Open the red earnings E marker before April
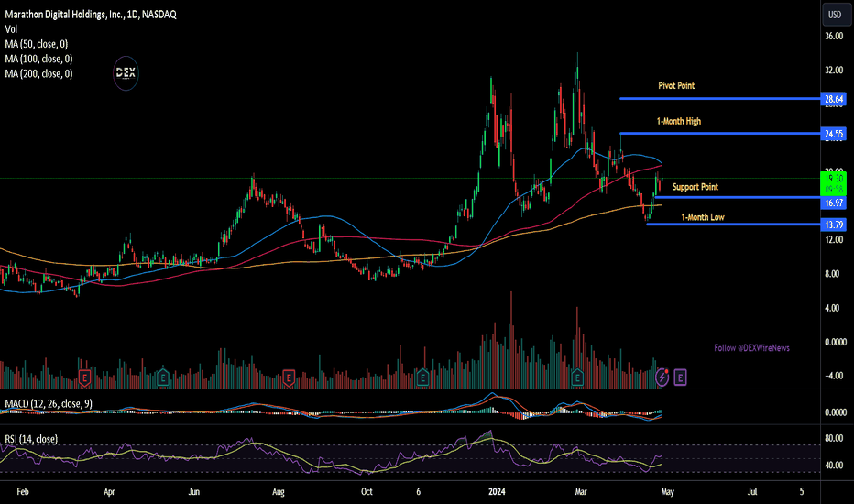The height and width of the screenshot is (504, 854). 84,378
